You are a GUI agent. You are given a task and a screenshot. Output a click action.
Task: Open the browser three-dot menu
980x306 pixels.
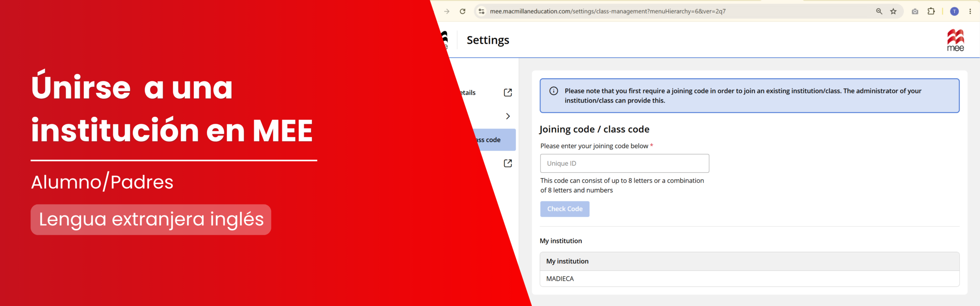click(x=970, y=11)
